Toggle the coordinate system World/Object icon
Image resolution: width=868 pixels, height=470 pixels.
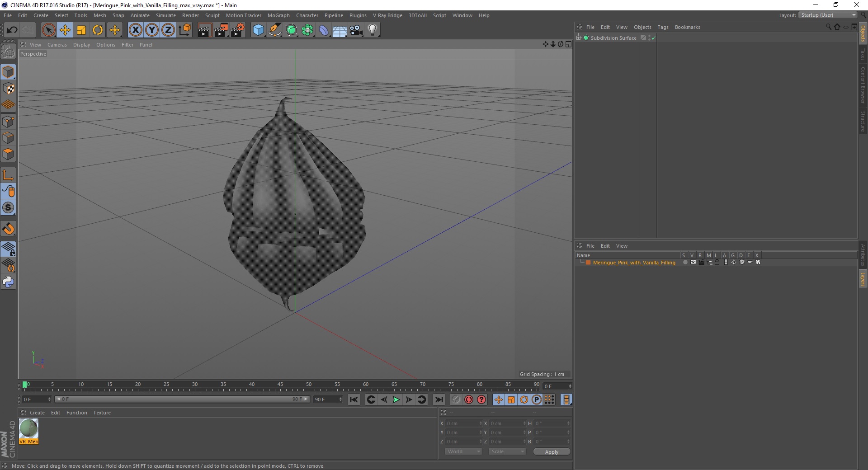(184, 30)
